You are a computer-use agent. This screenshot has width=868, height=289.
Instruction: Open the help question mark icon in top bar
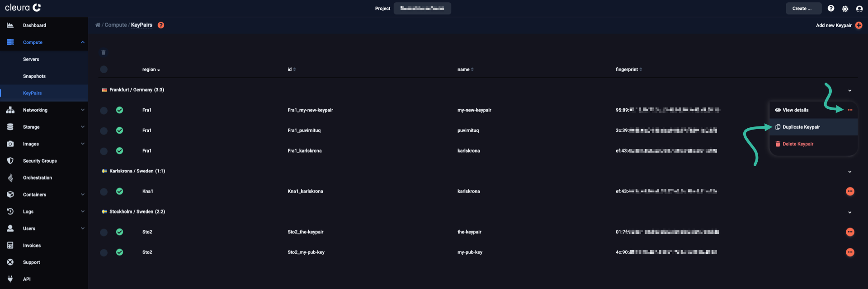pos(831,8)
